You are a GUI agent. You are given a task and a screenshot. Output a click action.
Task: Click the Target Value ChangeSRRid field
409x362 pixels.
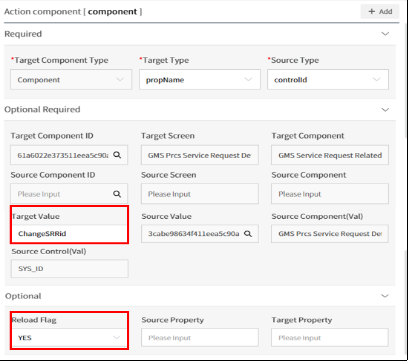pyautogui.click(x=69, y=234)
